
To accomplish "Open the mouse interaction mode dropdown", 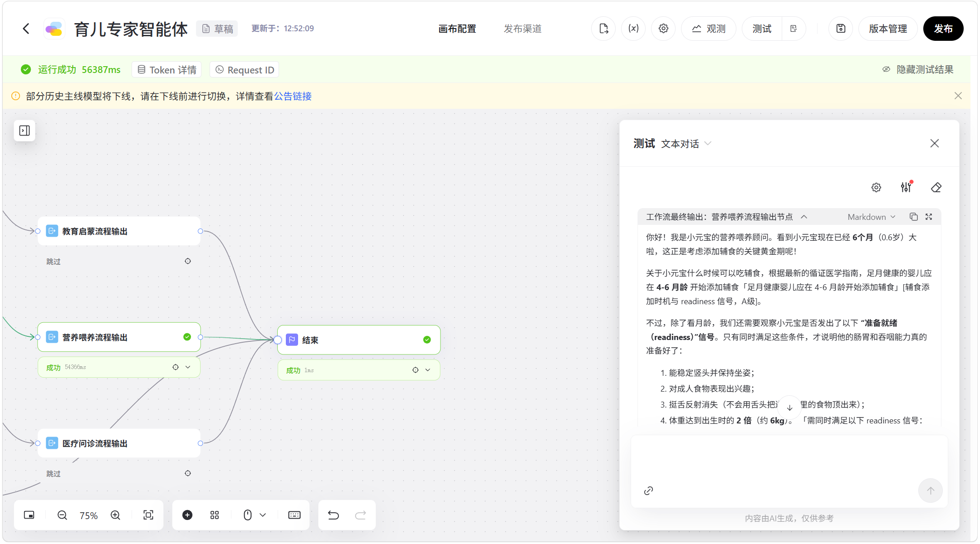I will tap(255, 515).
